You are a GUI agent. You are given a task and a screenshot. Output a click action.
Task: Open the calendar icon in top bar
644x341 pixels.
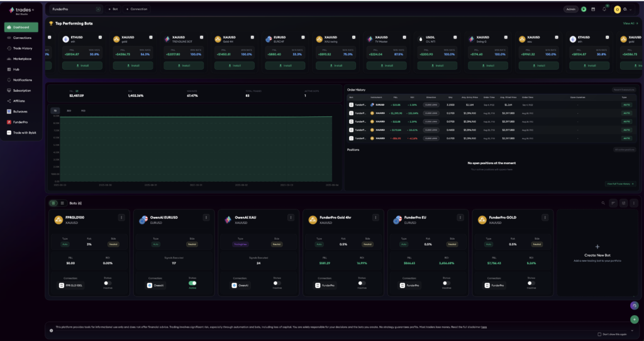[593, 9]
